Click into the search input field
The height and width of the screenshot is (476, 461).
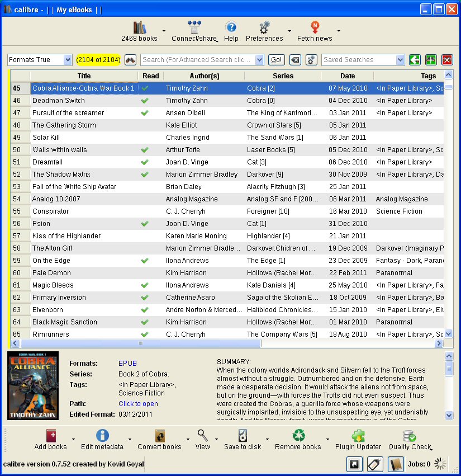tap(198, 60)
